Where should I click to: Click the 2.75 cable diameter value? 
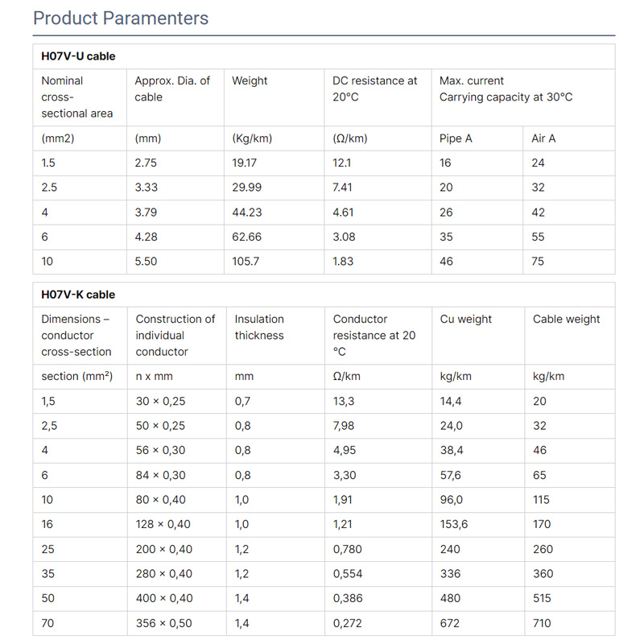147,163
